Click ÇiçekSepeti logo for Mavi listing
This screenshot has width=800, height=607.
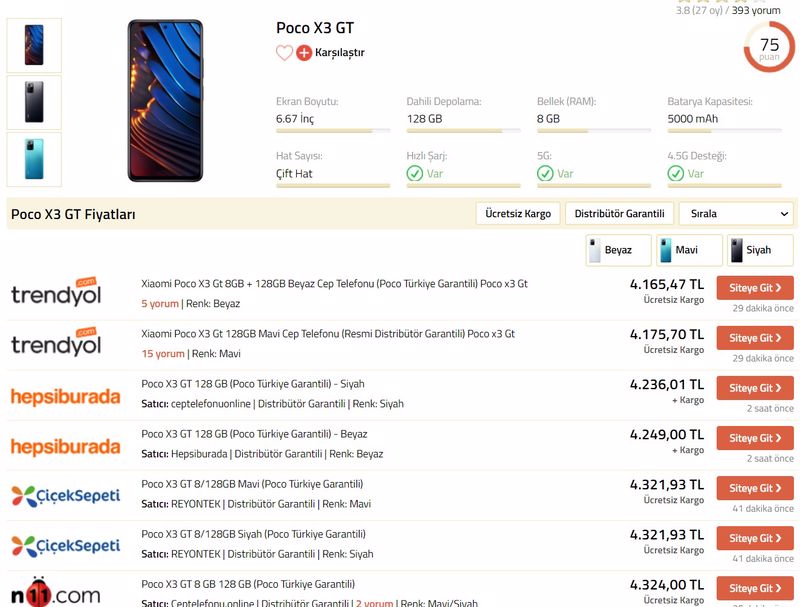point(66,496)
